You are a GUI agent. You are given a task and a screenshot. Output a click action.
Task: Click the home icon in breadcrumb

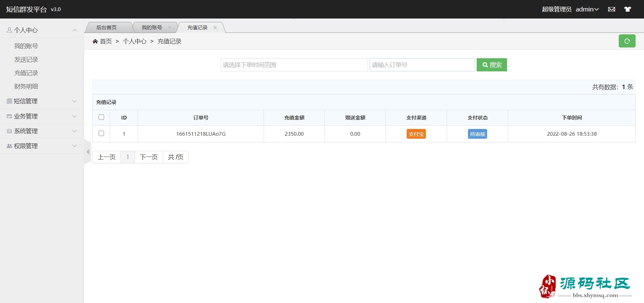pos(95,41)
